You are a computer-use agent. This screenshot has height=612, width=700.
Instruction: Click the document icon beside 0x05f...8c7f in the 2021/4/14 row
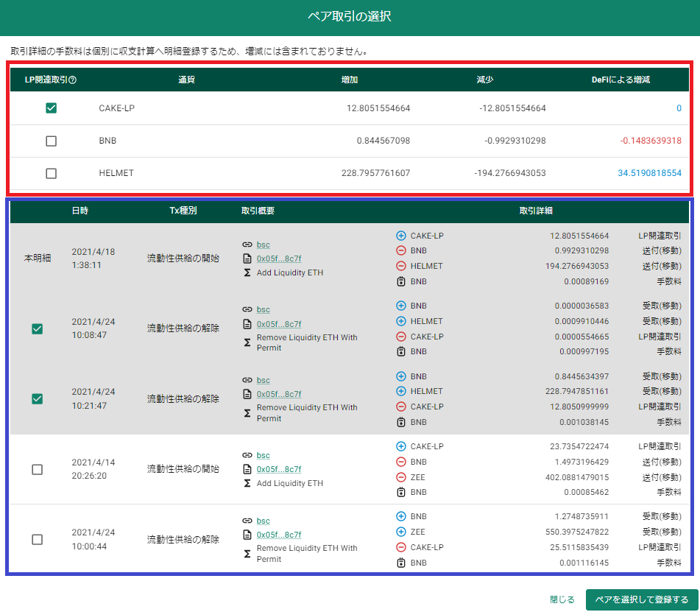(x=247, y=469)
